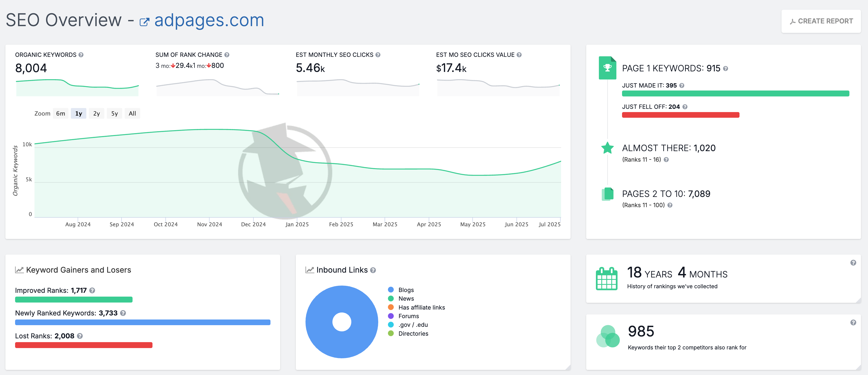The image size is (868, 375).
Task: Set chart zoom to All
Action: pyautogui.click(x=133, y=113)
